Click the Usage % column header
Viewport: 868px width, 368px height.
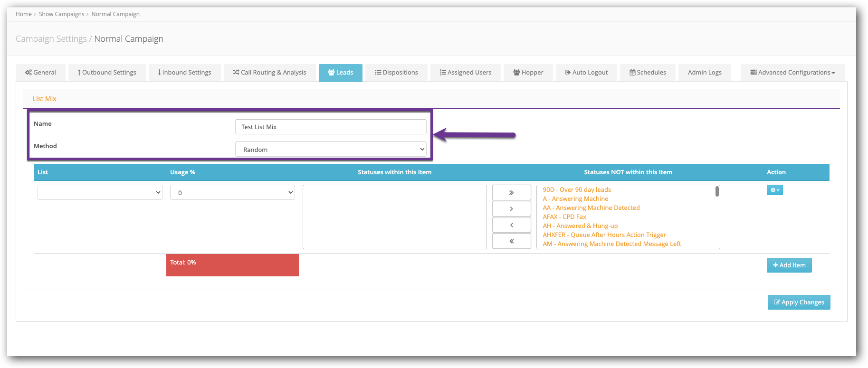(x=182, y=172)
